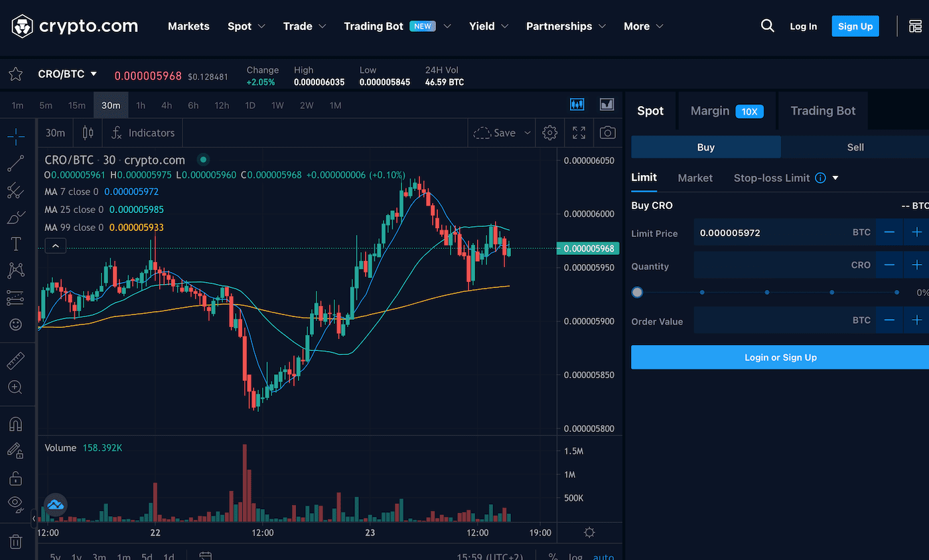Expand the CRO/BTC pair dropdown
This screenshot has height=560, width=929.
click(94, 74)
